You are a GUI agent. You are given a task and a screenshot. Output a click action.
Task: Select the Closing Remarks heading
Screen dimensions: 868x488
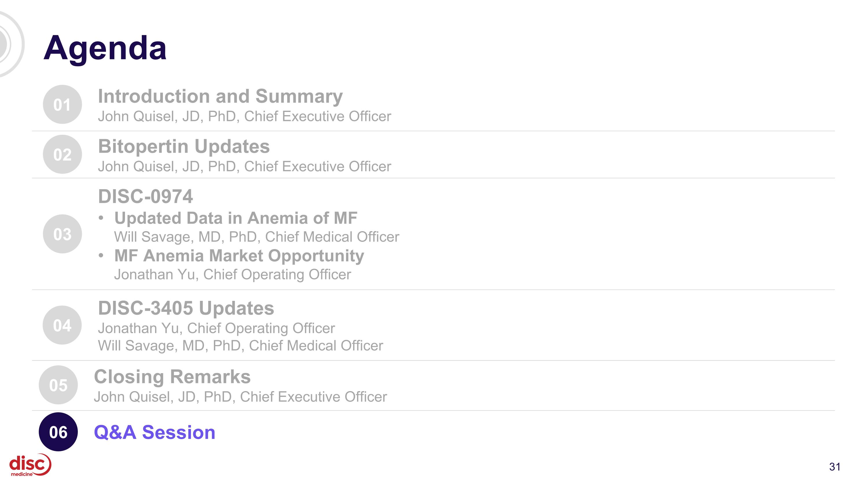(x=172, y=377)
